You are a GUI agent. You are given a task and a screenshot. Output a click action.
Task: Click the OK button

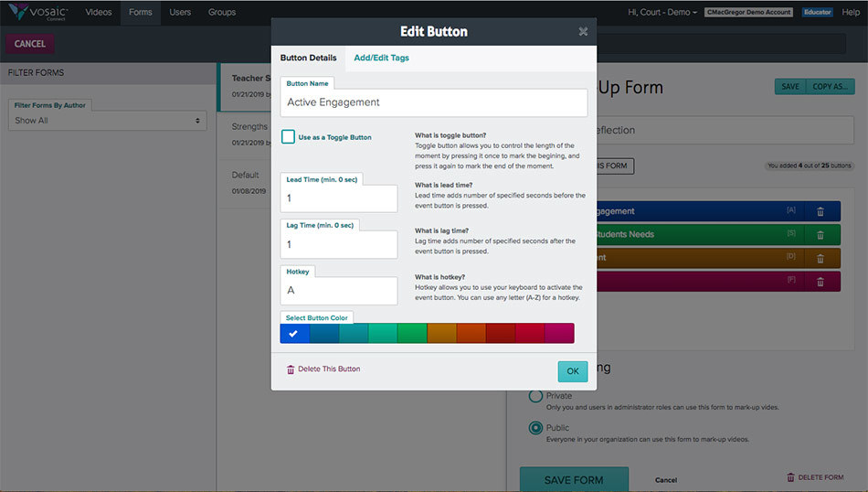pos(572,371)
